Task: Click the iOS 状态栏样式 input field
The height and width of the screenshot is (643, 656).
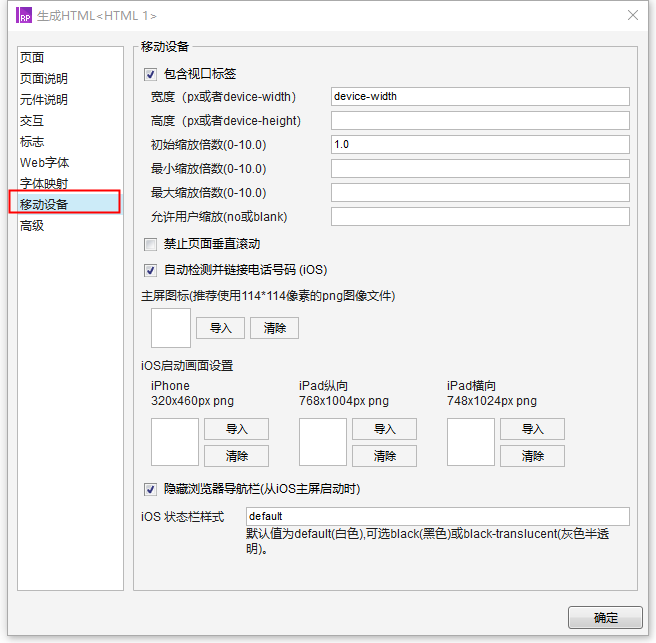Action: [437, 516]
